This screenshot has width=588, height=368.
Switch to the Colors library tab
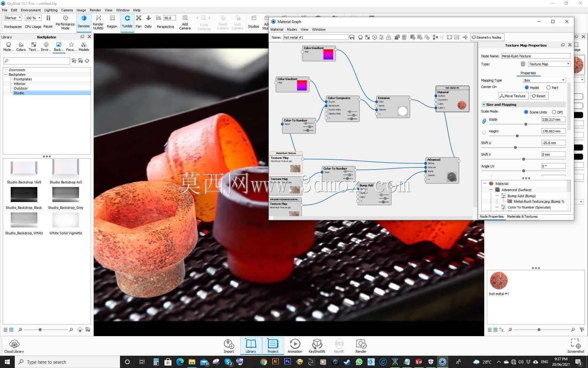tap(21, 47)
